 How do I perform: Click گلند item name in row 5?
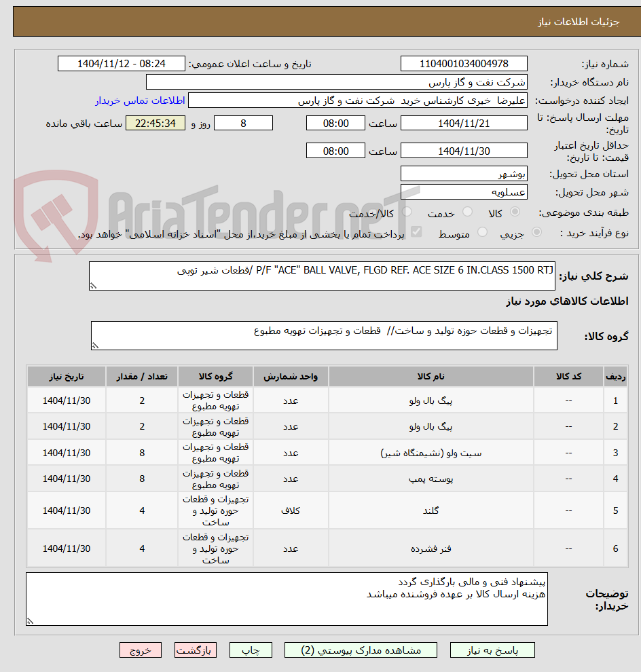coord(431,510)
